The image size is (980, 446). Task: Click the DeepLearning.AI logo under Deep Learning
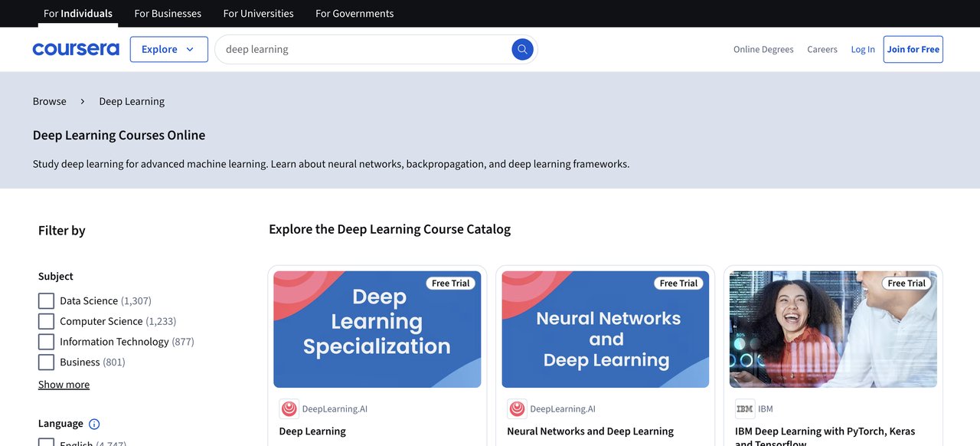tap(289, 408)
